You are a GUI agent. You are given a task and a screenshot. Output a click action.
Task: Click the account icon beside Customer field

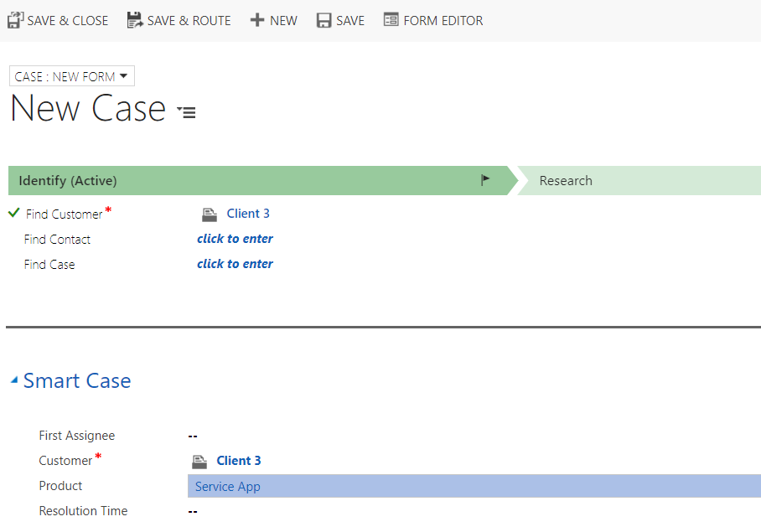coord(199,462)
